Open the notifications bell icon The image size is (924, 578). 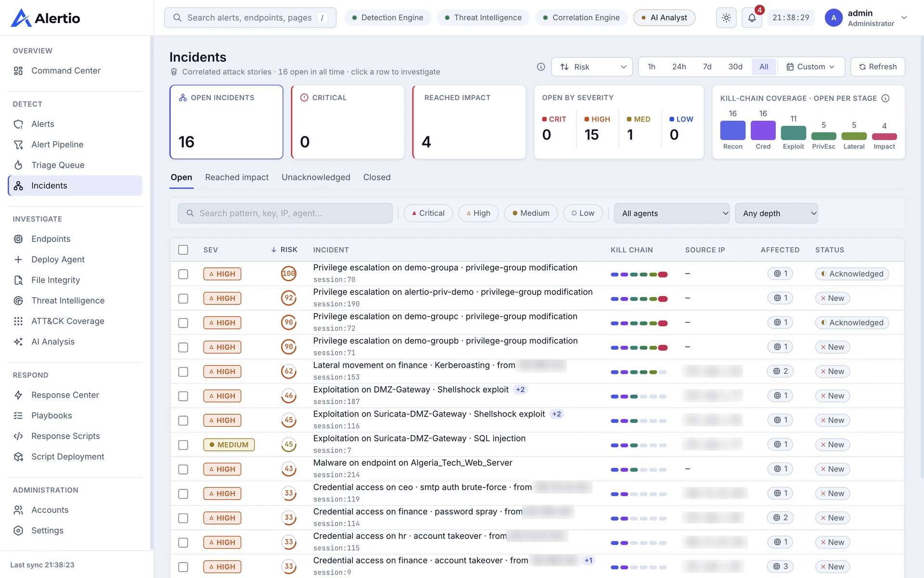click(x=752, y=18)
